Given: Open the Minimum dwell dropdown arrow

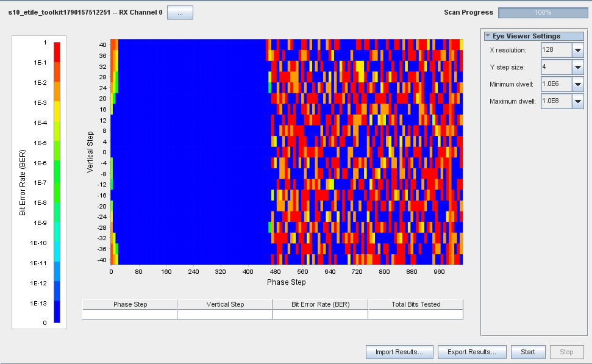Looking at the screenshot, I should coord(578,84).
